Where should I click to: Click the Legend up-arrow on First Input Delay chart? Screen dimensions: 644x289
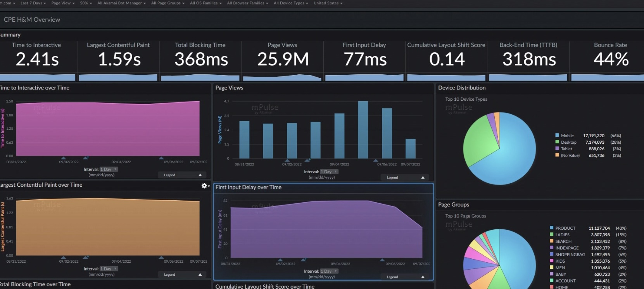(423, 277)
